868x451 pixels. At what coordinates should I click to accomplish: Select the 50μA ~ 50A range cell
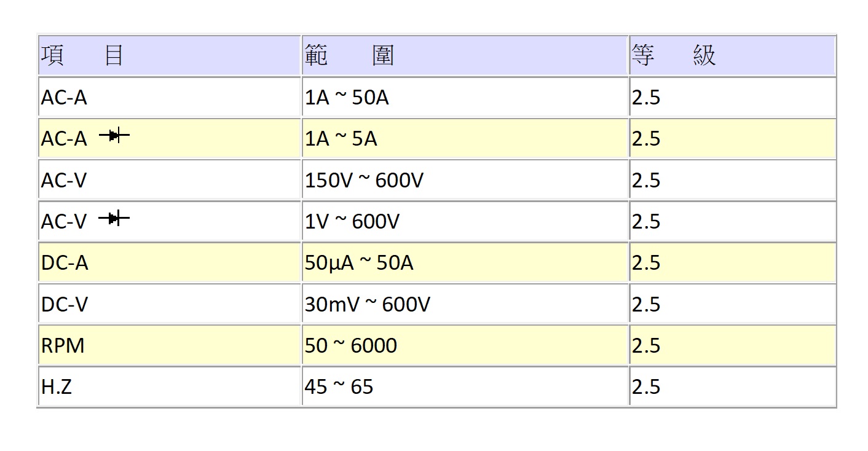coord(359,263)
